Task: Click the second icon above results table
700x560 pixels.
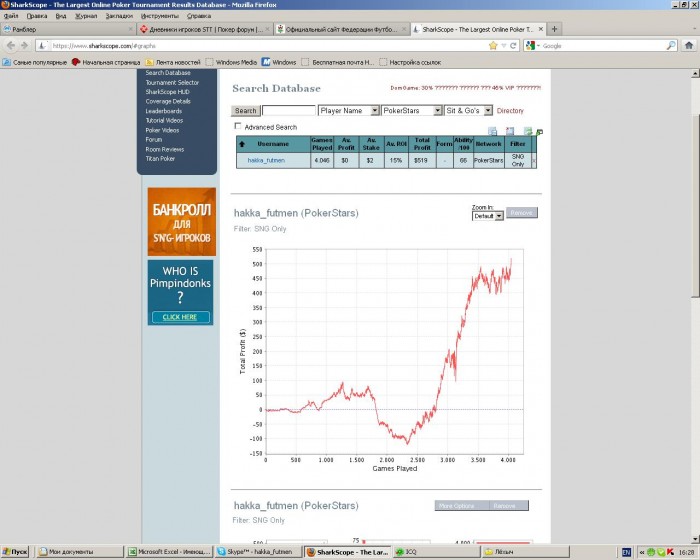Action: tap(510, 131)
